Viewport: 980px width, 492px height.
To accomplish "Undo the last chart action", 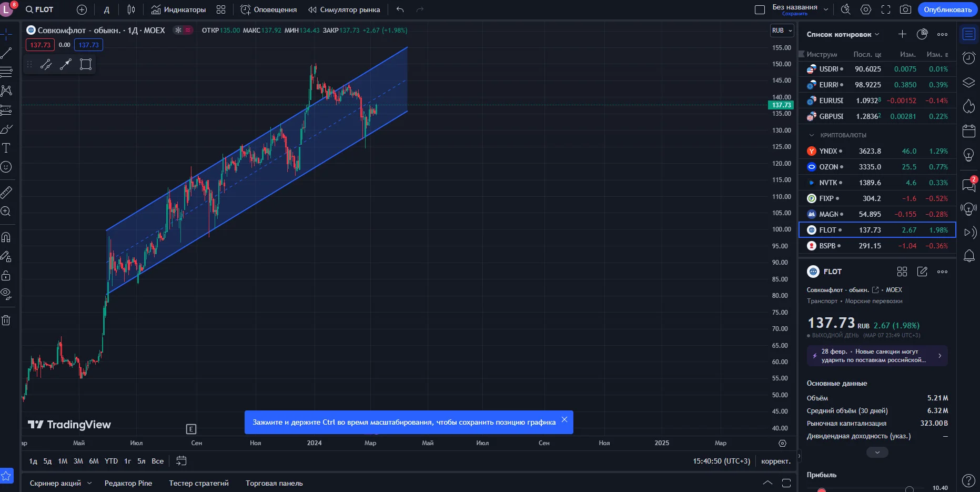I will click(400, 9).
